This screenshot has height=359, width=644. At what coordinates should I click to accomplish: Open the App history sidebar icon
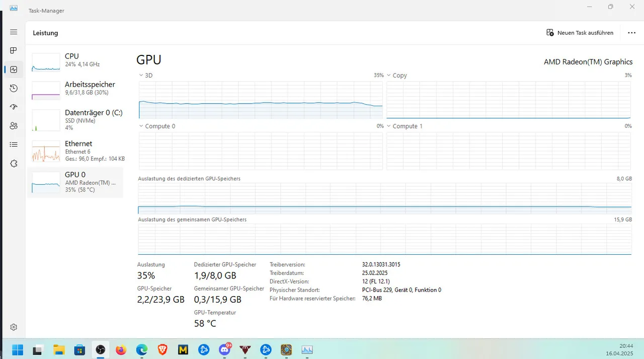point(14,88)
